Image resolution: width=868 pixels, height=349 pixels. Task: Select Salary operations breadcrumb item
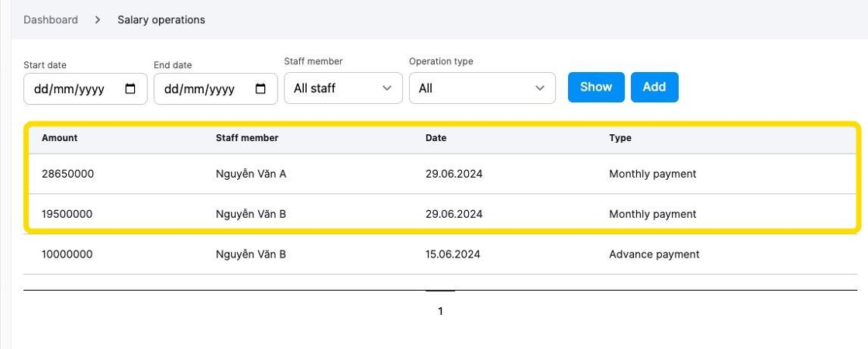coord(161,20)
